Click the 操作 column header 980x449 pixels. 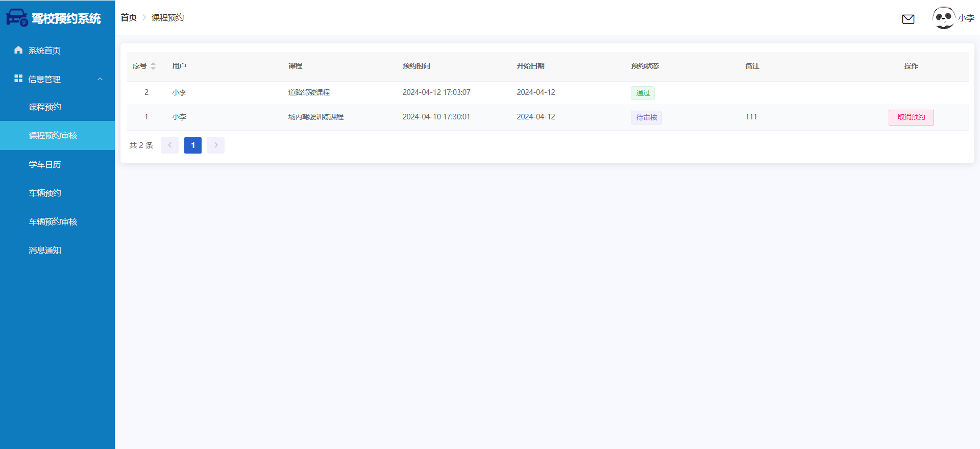(x=911, y=66)
